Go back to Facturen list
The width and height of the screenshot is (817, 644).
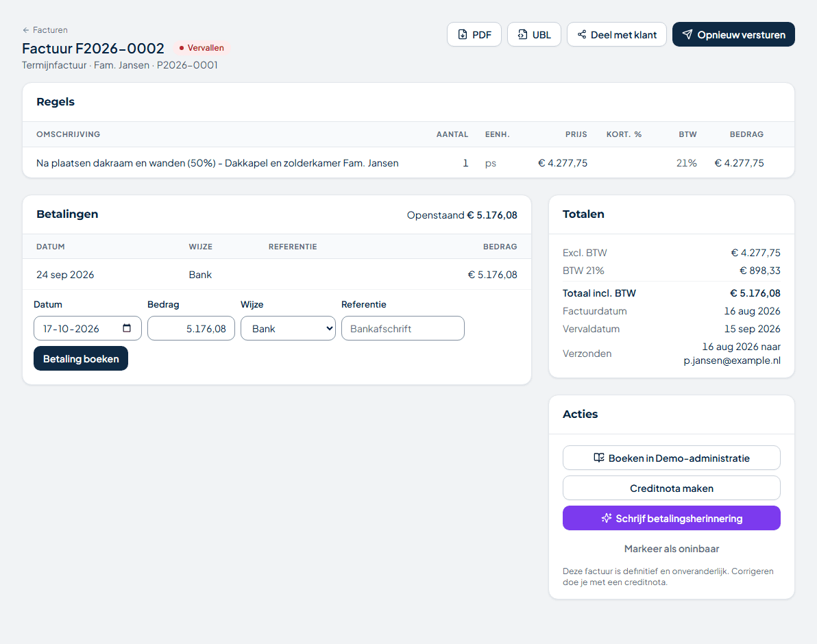coord(45,29)
